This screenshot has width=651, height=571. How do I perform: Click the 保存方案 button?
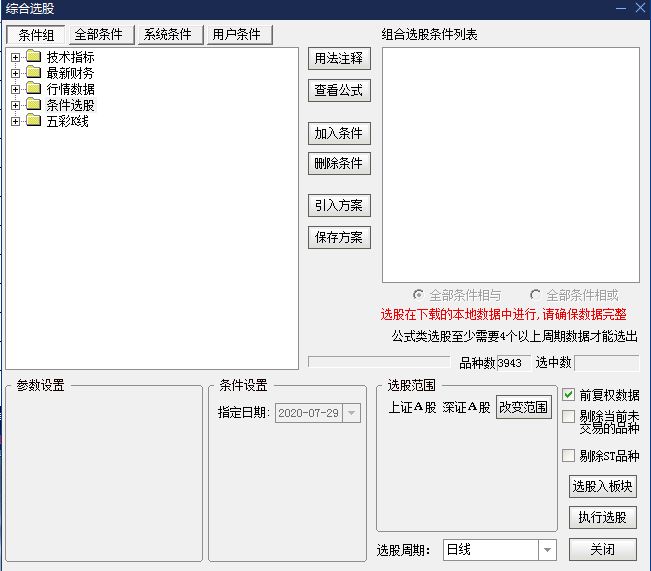tap(339, 238)
